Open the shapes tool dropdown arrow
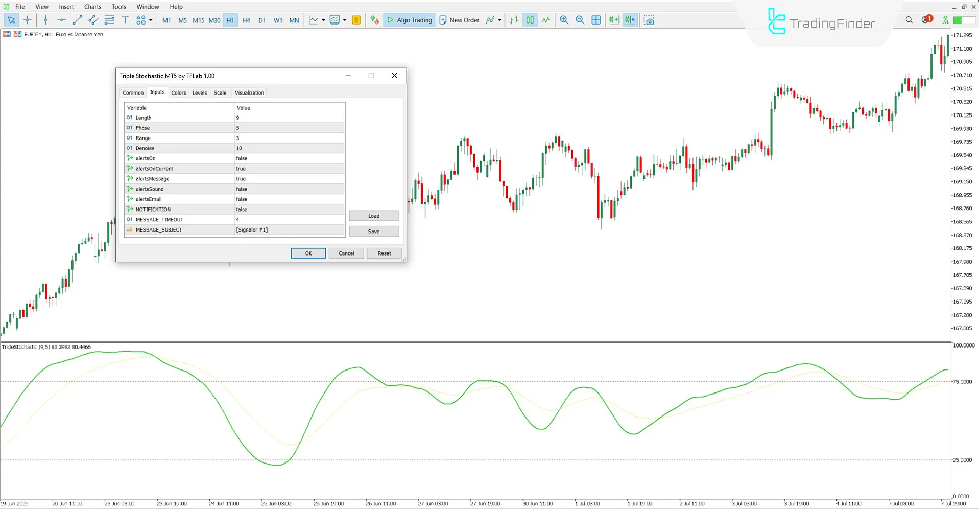The width and height of the screenshot is (980, 509). click(x=150, y=20)
